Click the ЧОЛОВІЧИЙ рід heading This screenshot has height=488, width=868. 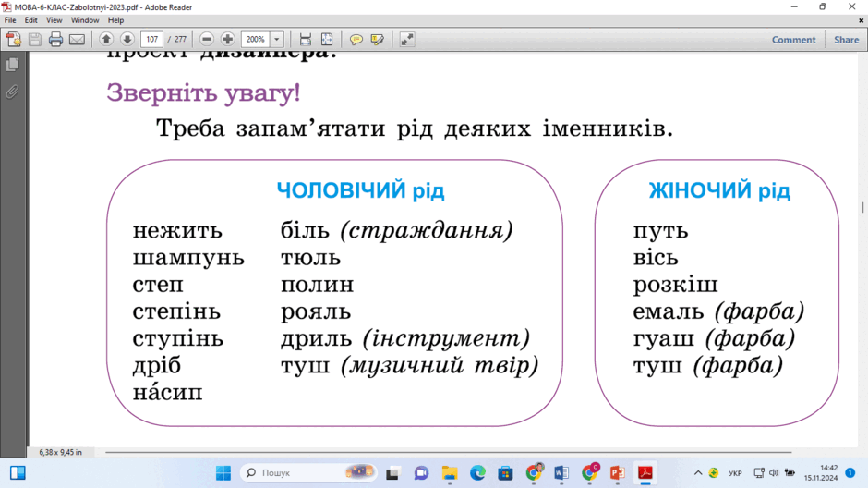[x=361, y=190]
